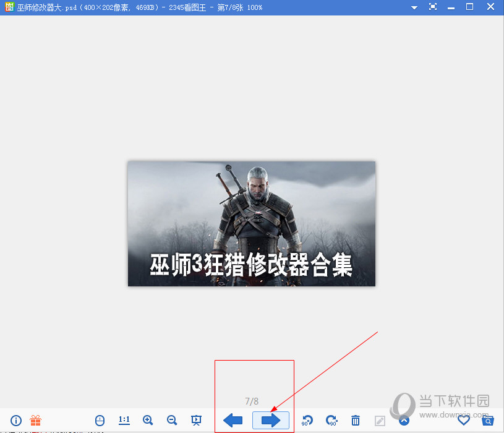Select the Witcher 3 image preview
Viewport: 504px width, 433px height.
point(251,223)
